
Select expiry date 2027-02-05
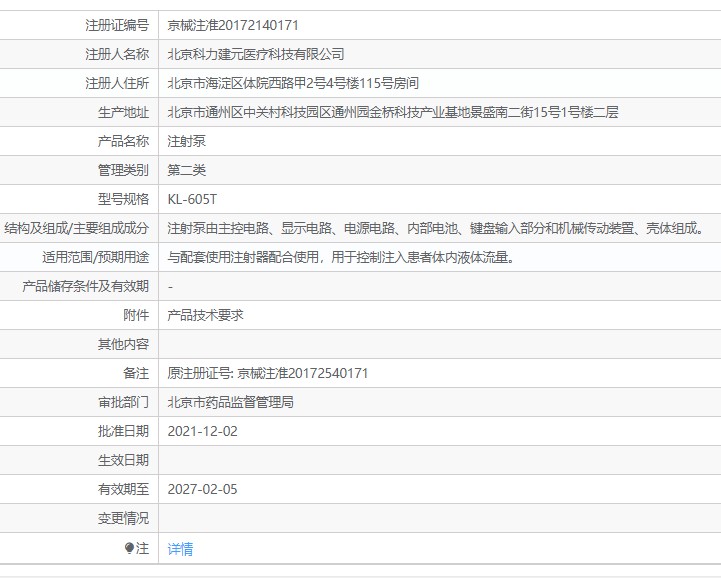(x=202, y=489)
